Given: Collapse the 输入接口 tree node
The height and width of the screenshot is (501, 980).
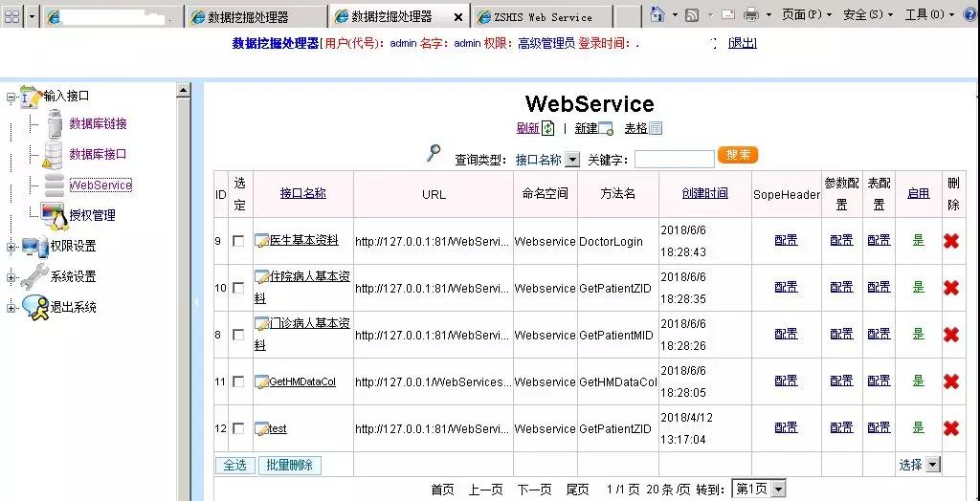Looking at the screenshot, I should 11,97.
